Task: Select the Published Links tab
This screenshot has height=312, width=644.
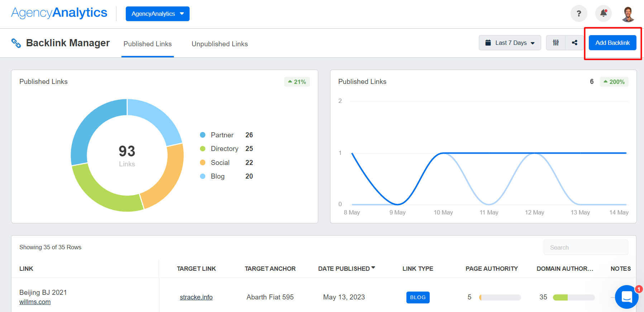Action: [x=147, y=44]
